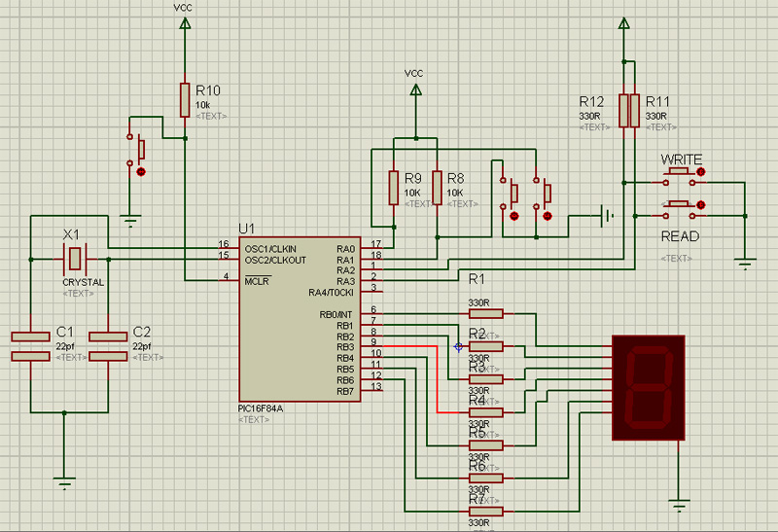This screenshot has width=778, height=532.
Task: Select the R12 resistor symbol
Action: click(623, 111)
